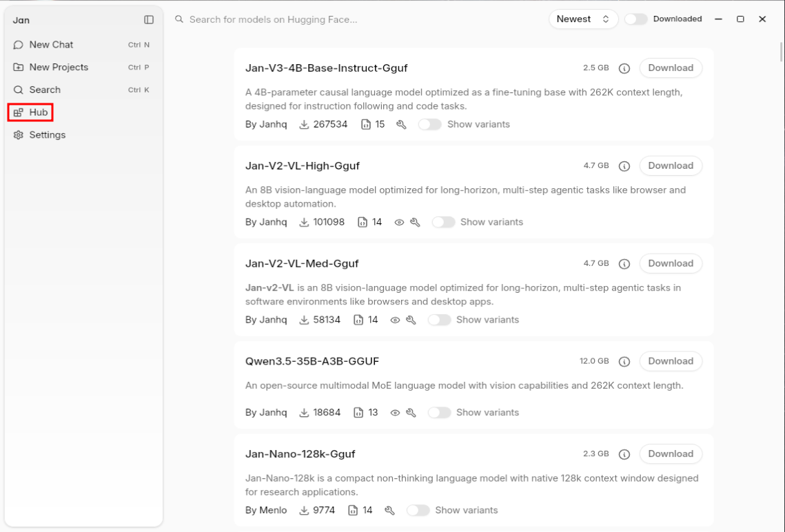Click the Jan-V2-VL-High-Gguf title
The width and height of the screenshot is (785, 532).
303,165
